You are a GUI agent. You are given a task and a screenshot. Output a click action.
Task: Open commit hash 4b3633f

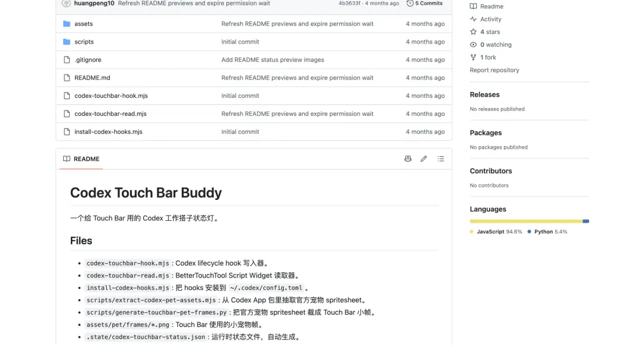click(x=349, y=4)
